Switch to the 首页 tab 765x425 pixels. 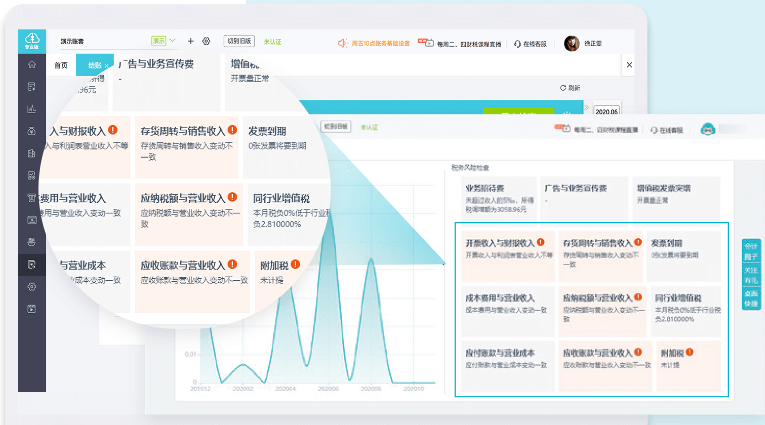point(61,65)
